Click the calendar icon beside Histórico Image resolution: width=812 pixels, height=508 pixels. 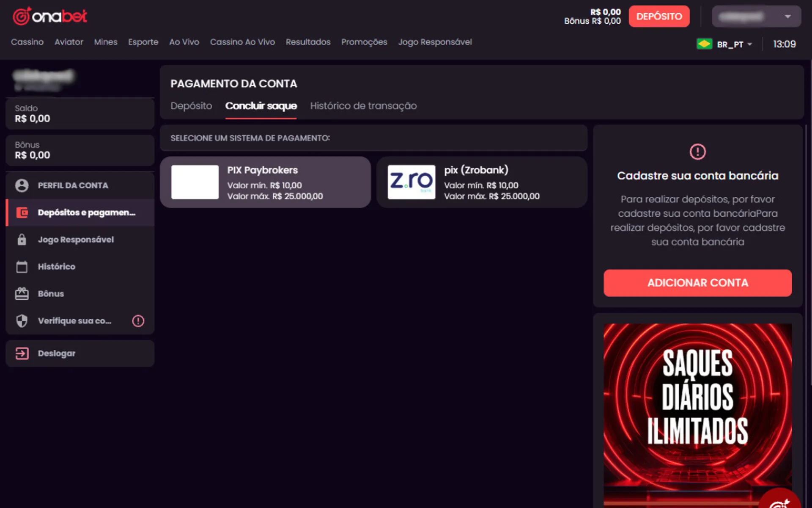tap(22, 267)
